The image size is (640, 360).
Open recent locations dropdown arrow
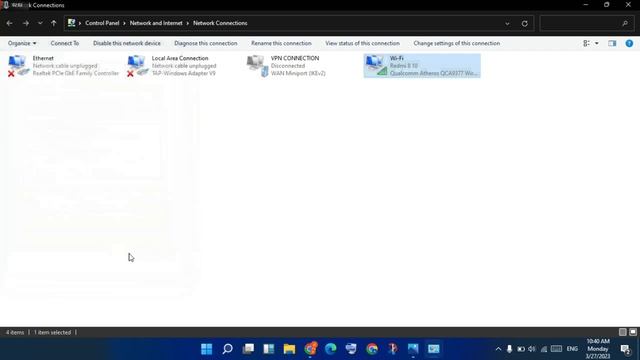pos(40,23)
